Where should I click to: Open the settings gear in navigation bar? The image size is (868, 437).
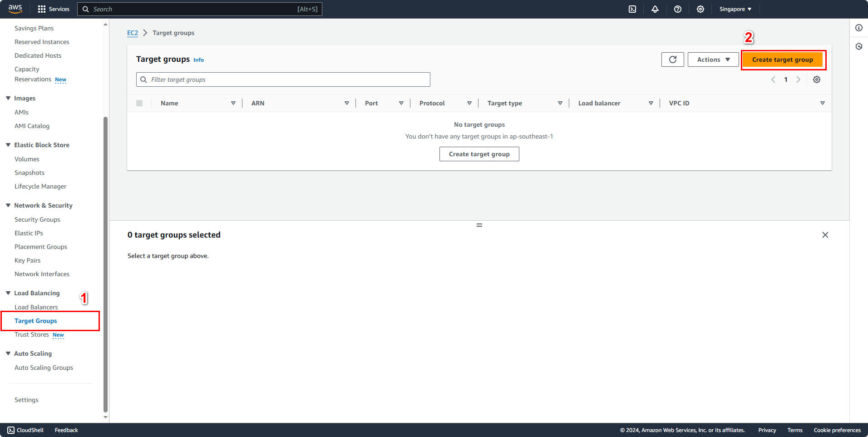pos(700,9)
